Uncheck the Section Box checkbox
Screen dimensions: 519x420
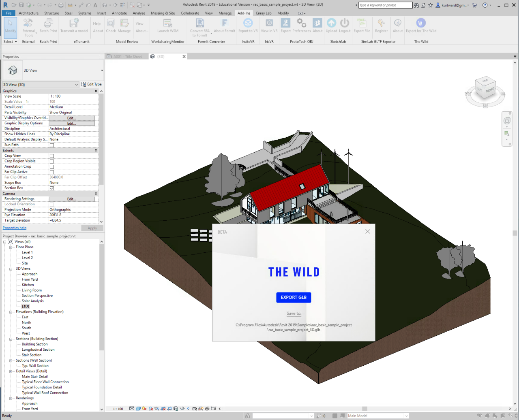[52, 188]
